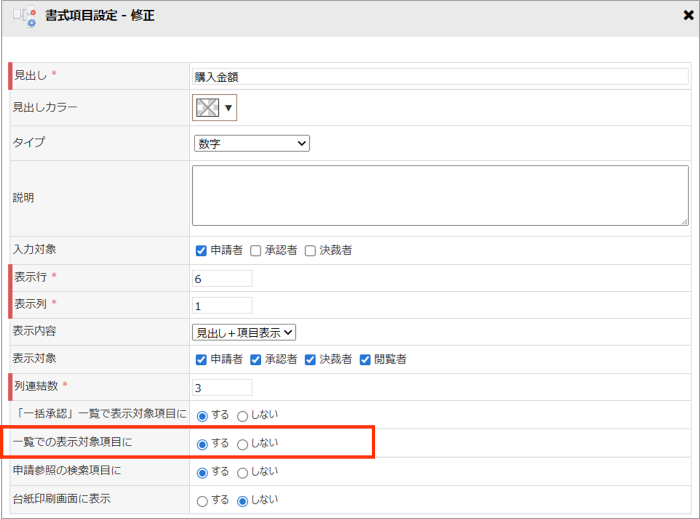The height and width of the screenshot is (519, 700).
Task: Click the form settings icon in the title bar
Action: point(24,17)
